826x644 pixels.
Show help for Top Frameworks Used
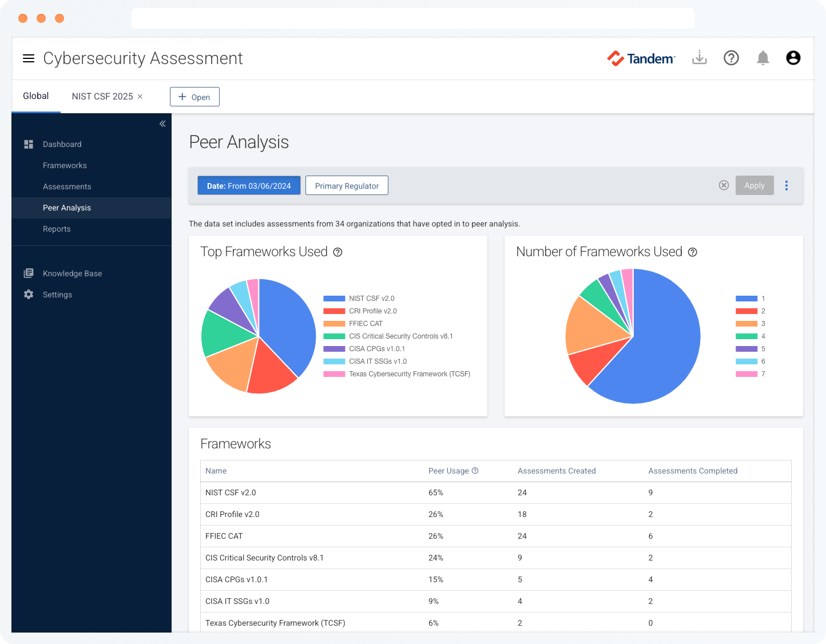338,252
